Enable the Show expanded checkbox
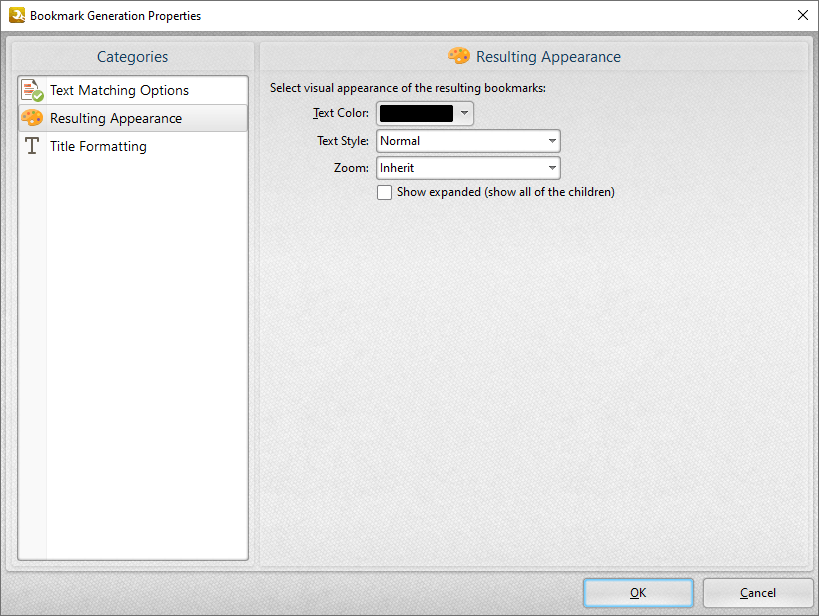Screen dimensions: 819x616 coord(384,192)
